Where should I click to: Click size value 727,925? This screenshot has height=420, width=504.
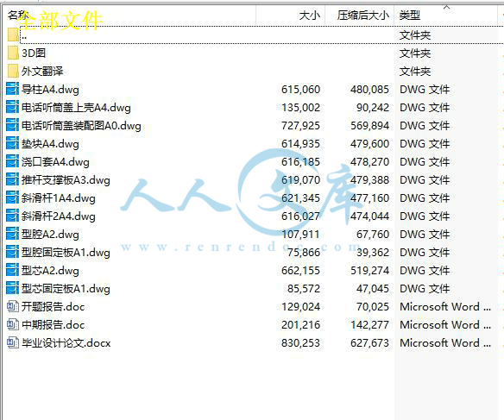pos(301,126)
